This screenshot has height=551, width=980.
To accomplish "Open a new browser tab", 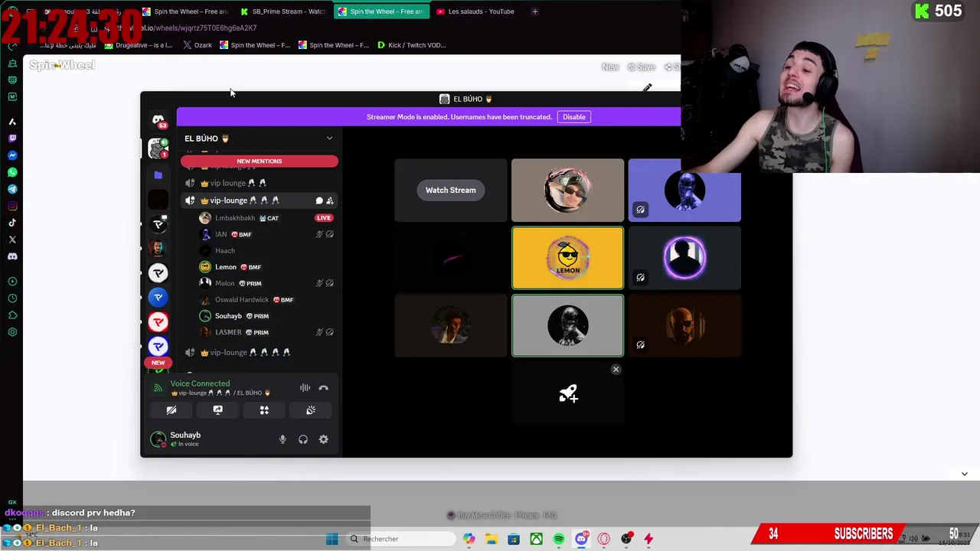I will [x=535, y=11].
